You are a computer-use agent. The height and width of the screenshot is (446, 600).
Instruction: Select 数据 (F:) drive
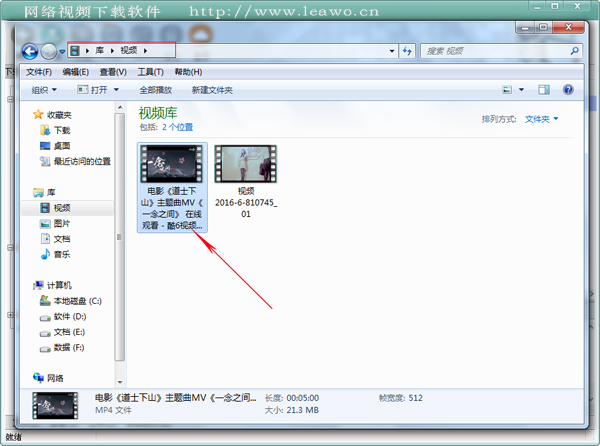coord(69,348)
